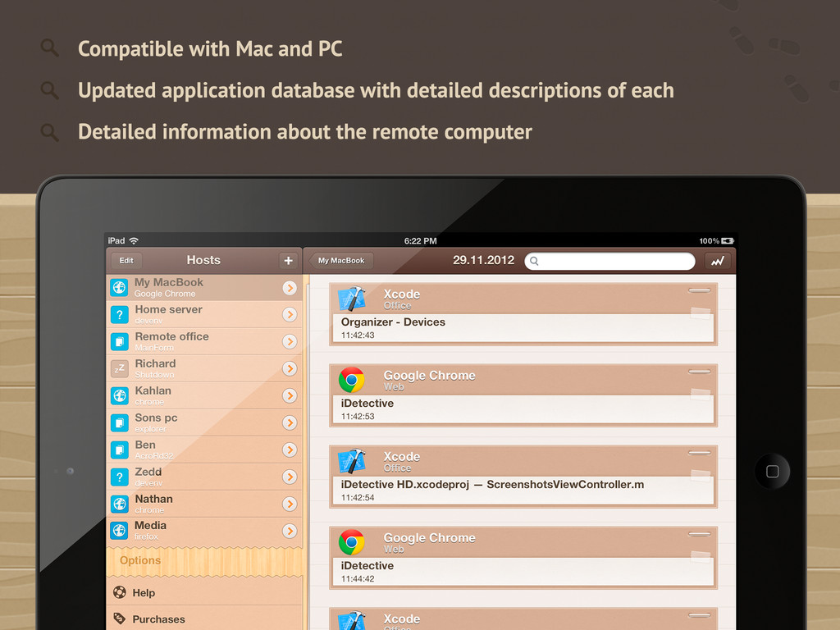Go back with My MacBook button
Screen dimensions: 840x630
(340, 261)
